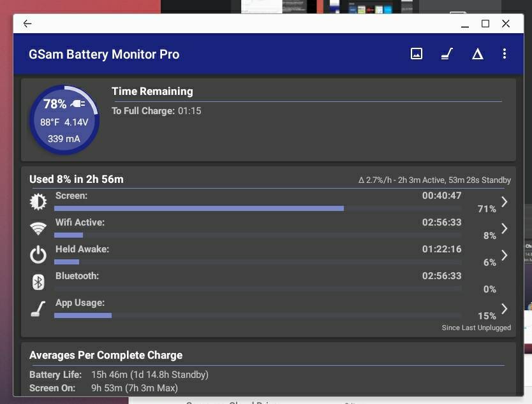532x404 pixels.
Task: Click 'Used 8% in 2h 56m' heading
Action: (x=77, y=179)
